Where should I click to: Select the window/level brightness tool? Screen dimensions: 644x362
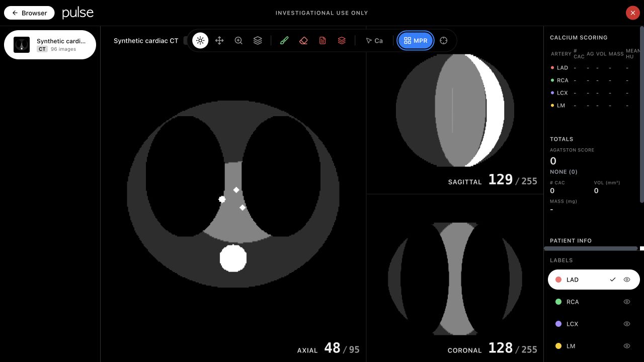point(200,41)
